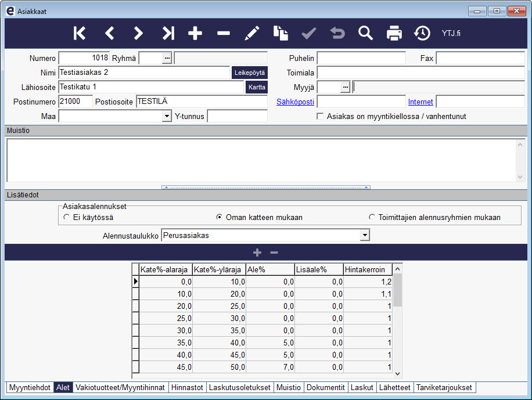The image size is (532, 400).
Task: Click the Hintakerroin cell showing 1,2
Action: (368, 282)
